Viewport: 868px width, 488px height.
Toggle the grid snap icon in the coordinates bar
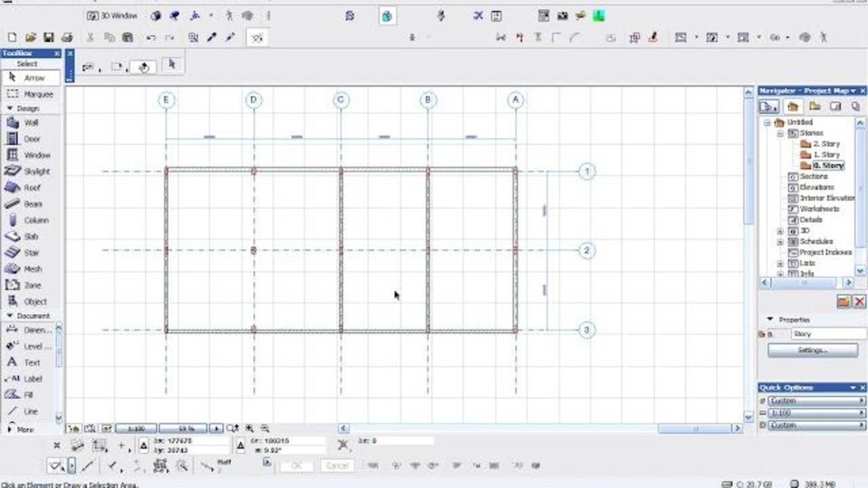pyautogui.click(x=100, y=445)
